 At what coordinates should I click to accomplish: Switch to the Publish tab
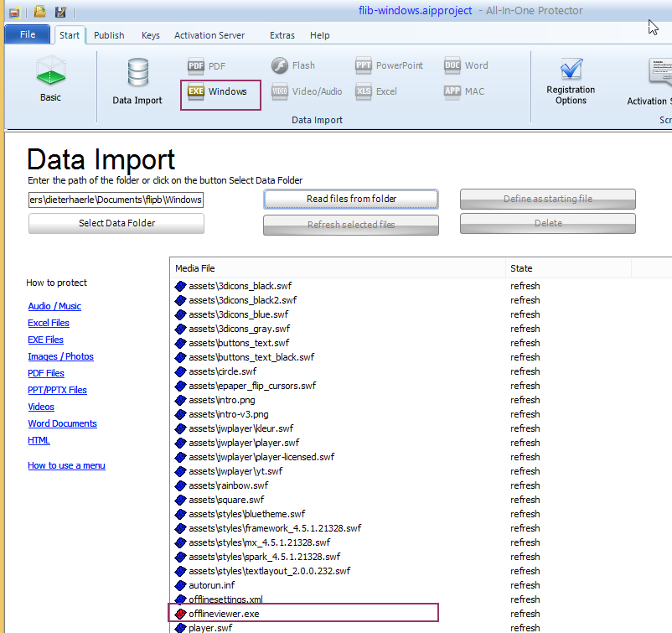[109, 35]
